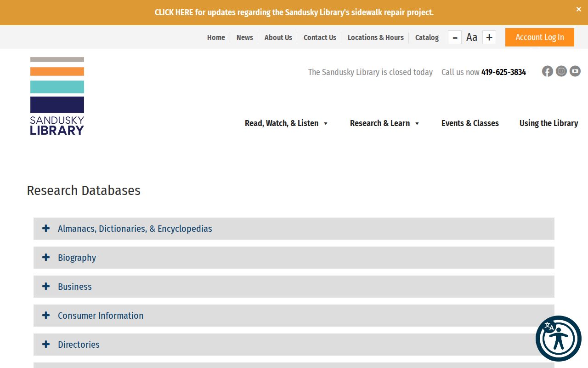Open the News page
Image resolution: width=588 pixels, height=368 pixels.
(x=245, y=38)
